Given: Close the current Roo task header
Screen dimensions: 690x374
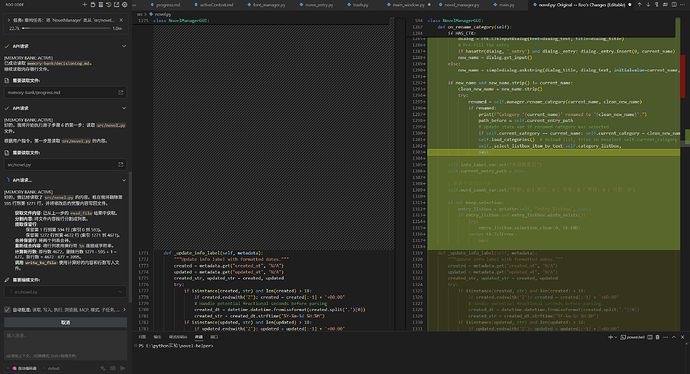Looking at the screenshot, I should (121, 20).
